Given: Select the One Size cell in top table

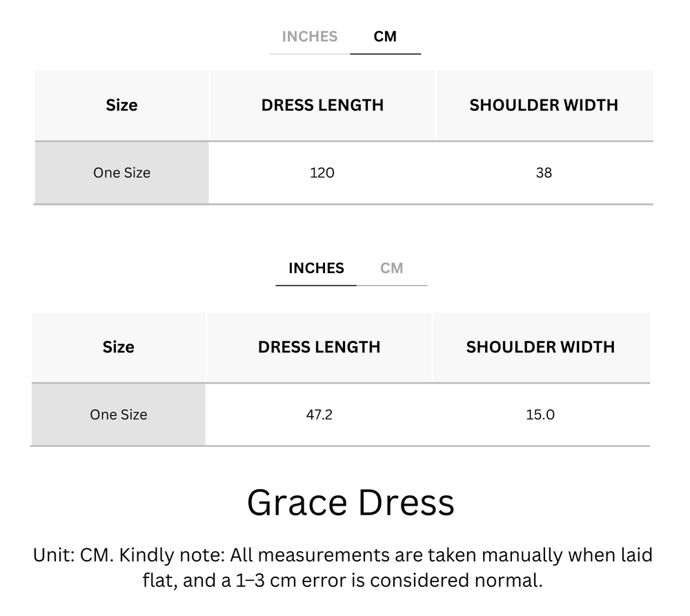Looking at the screenshot, I should click(x=121, y=172).
